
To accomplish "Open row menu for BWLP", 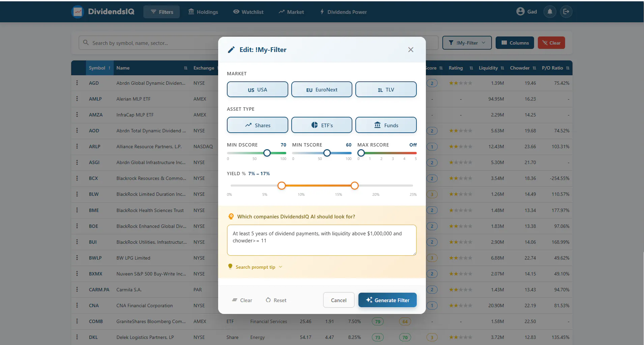I will pos(77,258).
